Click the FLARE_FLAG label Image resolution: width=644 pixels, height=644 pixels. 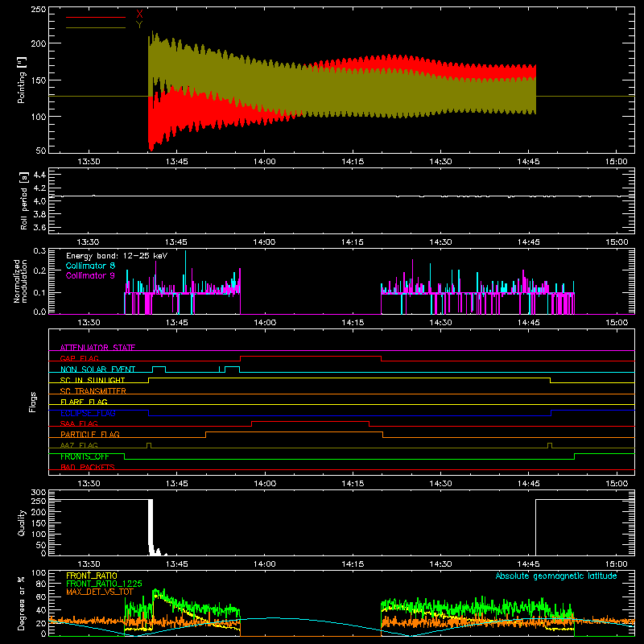click(x=84, y=402)
